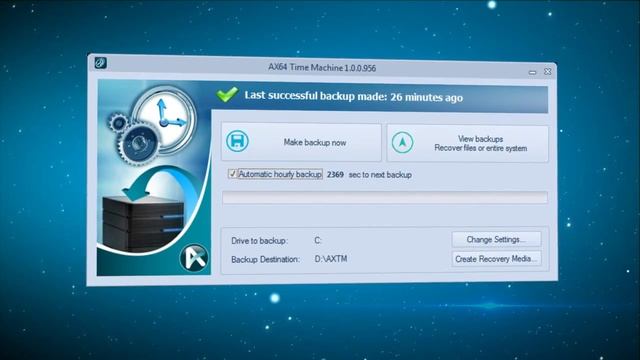Click the empty backup progress bar
Image resolution: width=640 pixels, height=360 pixels.
[384, 198]
